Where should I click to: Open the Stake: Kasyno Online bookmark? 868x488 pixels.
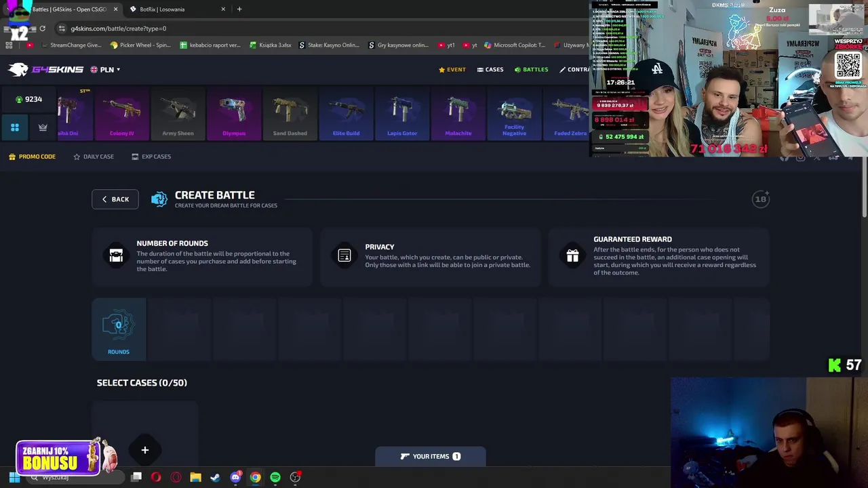coord(329,45)
